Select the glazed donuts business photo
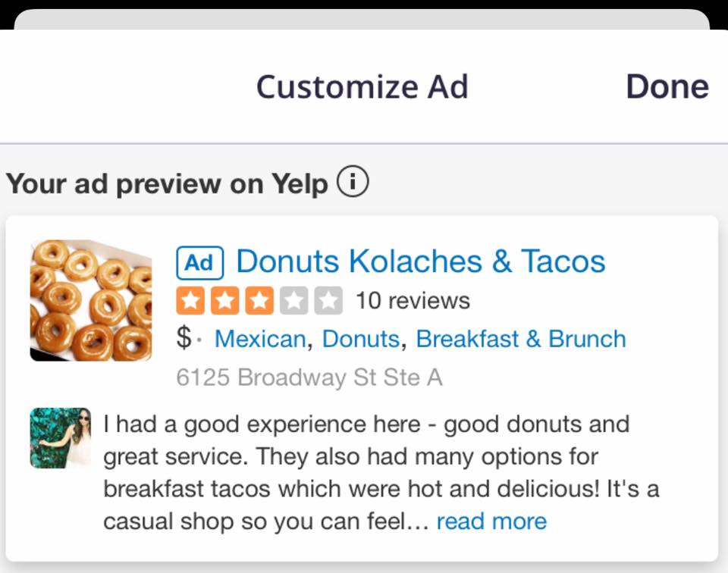This screenshot has height=573, width=728. coord(91,300)
